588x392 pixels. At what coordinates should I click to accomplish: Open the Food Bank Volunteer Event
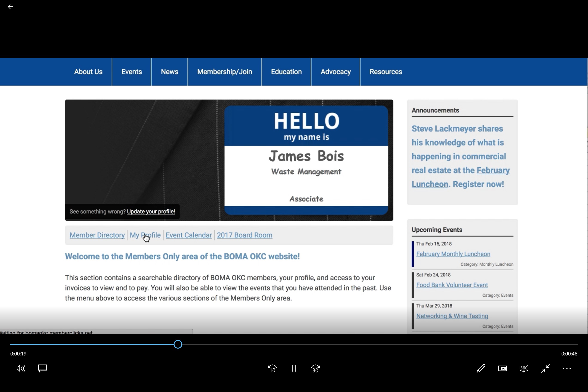point(452,285)
